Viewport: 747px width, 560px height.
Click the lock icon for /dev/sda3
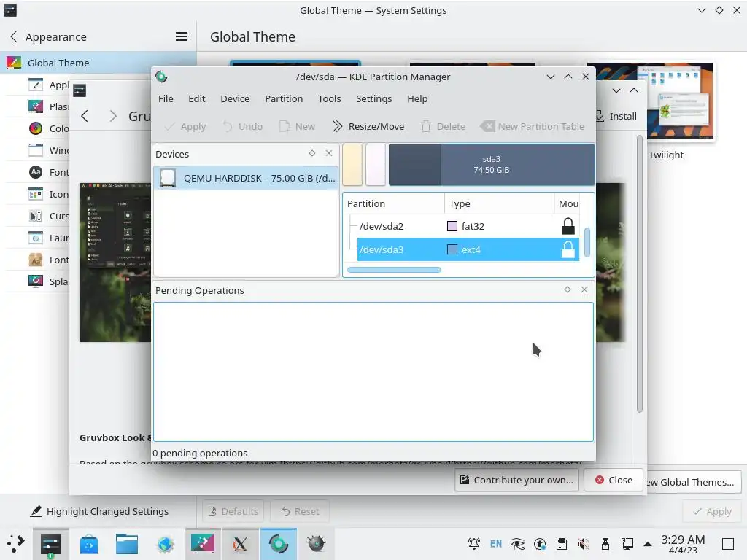[x=568, y=249]
